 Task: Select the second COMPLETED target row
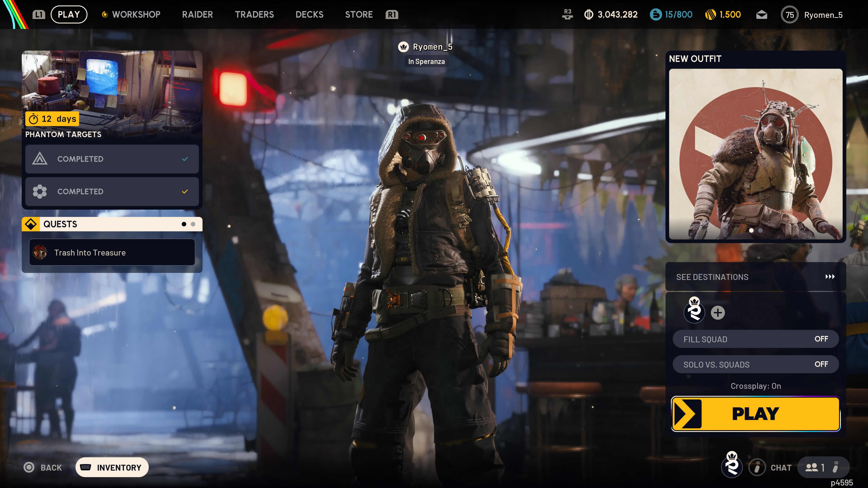112,191
